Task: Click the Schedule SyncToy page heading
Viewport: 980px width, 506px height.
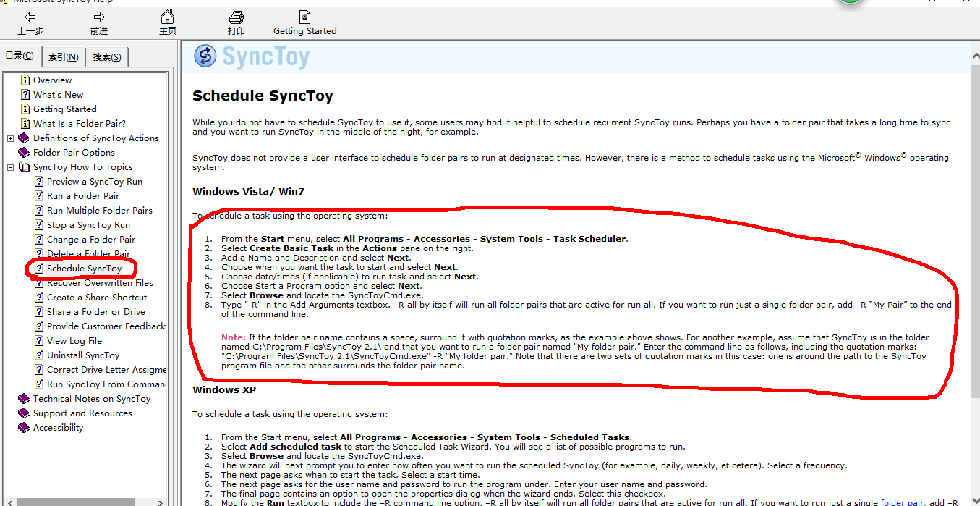Action: (x=263, y=96)
